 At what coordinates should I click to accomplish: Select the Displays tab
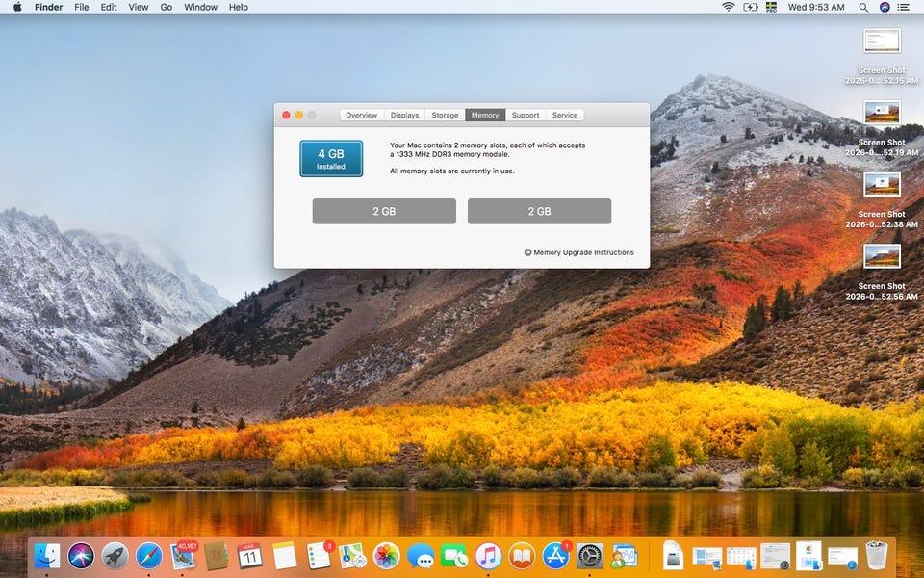(404, 115)
